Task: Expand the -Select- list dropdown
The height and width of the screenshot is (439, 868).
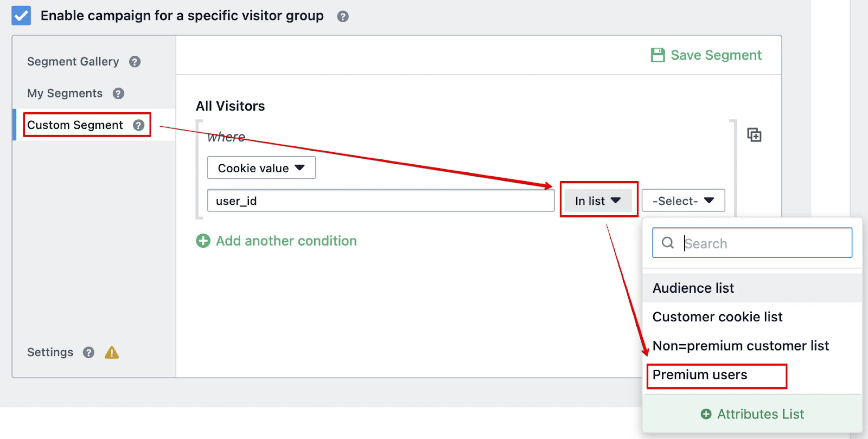Action: 683,201
